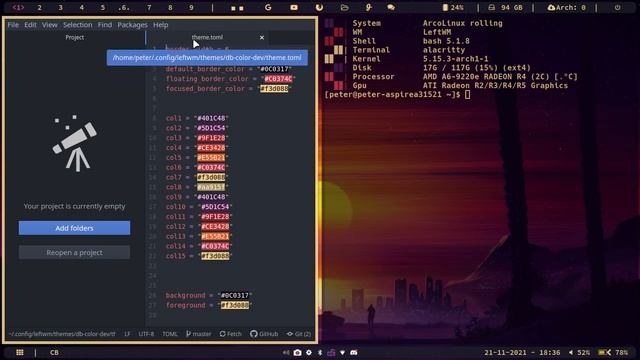Open the File menu in Atom
Image resolution: width=640 pixels, height=360 pixels.
click(13, 25)
